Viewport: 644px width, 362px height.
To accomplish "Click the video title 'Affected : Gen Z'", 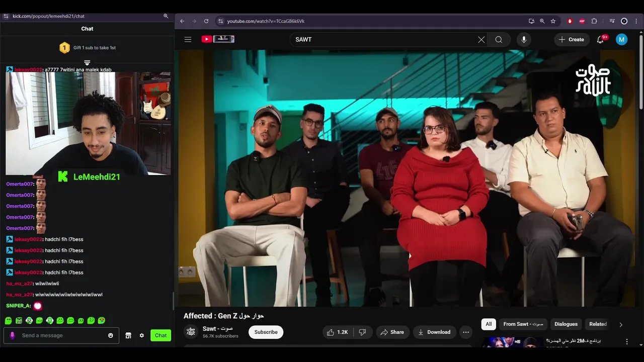I will (x=223, y=316).
